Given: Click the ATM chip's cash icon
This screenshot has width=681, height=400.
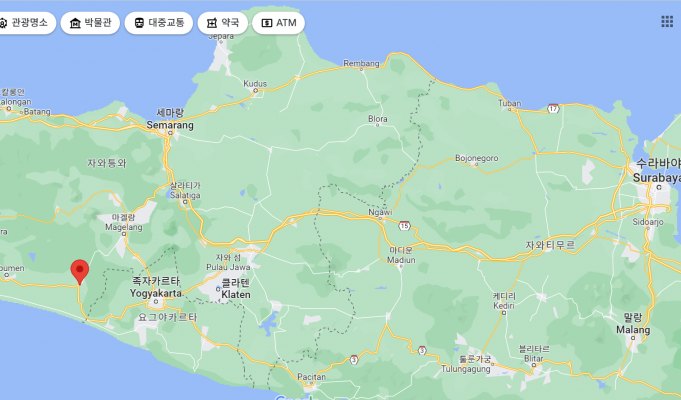Looking at the screenshot, I should point(266,22).
